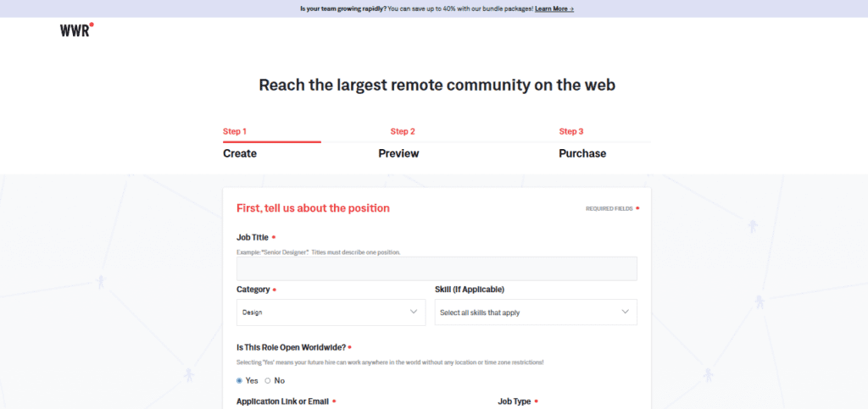Viewport: 868px width, 409px height.
Task: Click the Application Link or Email label
Action: 282,401
